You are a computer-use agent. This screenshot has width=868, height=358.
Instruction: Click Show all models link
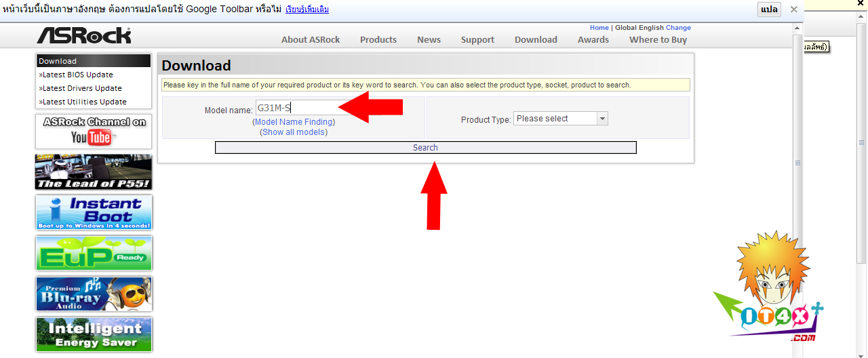pos(294,132)
